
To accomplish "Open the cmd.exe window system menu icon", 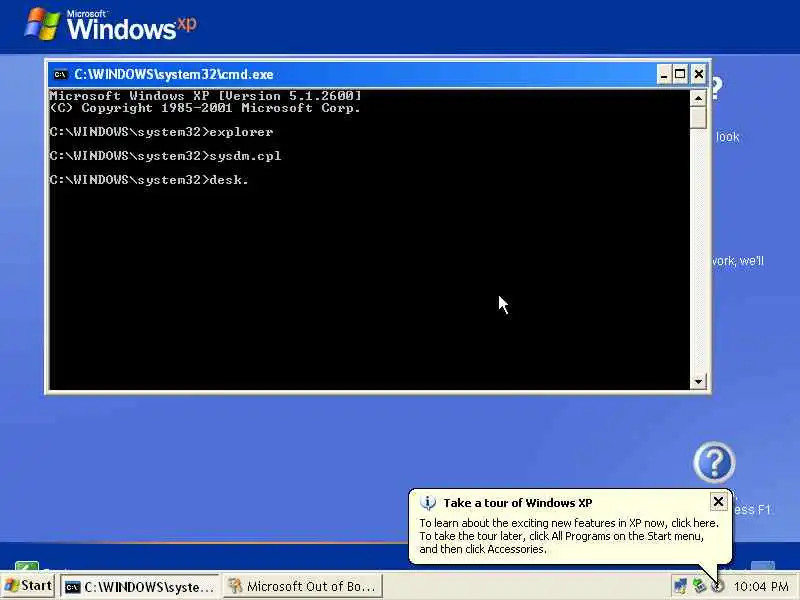I will click(61, 74).
